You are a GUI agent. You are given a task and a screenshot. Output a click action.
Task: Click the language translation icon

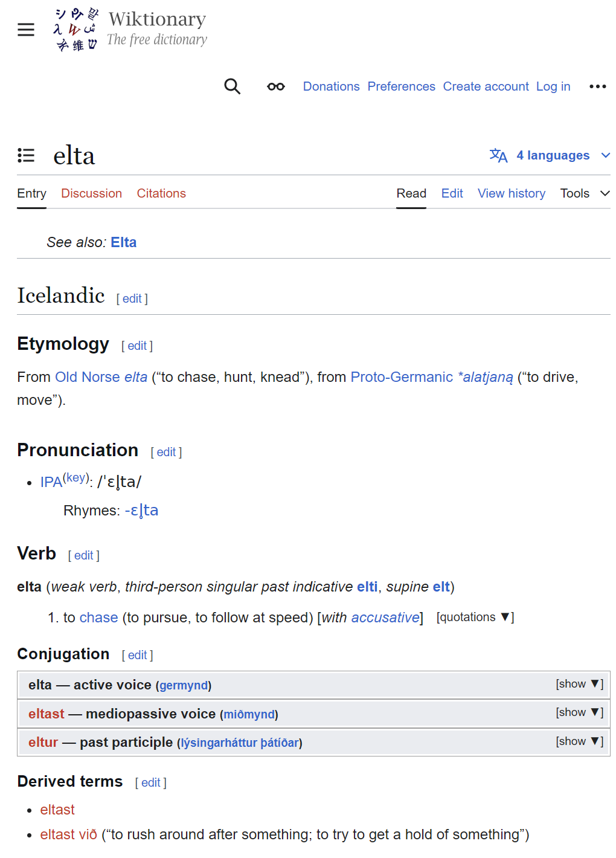coord(498,155)
